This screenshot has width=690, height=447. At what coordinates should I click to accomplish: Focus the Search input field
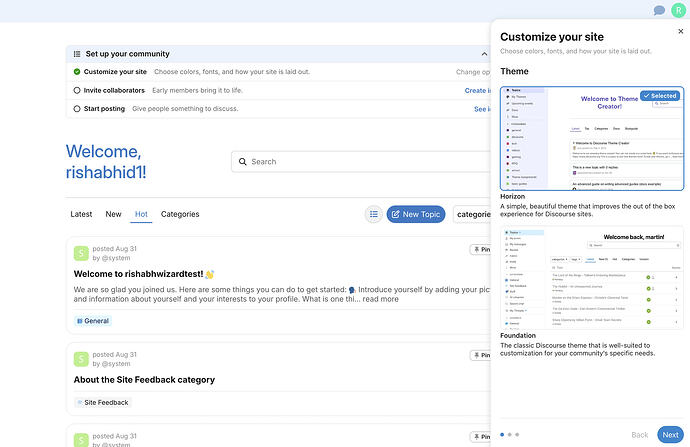361,161
